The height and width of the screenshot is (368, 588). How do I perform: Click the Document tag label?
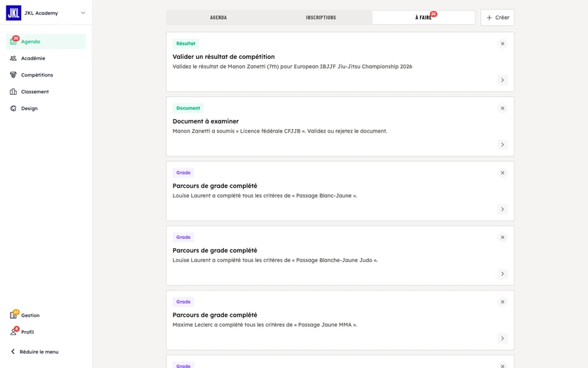[188, 108]
